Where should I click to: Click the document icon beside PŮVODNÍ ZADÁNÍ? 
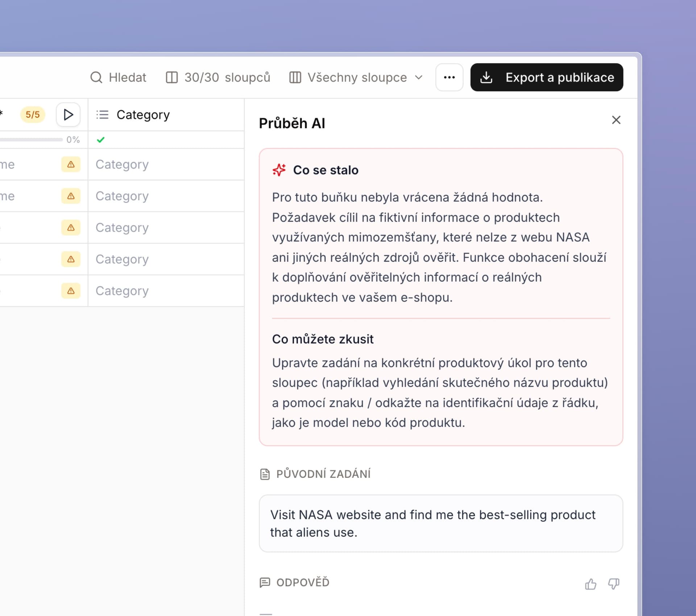click(x=265, y=474)
